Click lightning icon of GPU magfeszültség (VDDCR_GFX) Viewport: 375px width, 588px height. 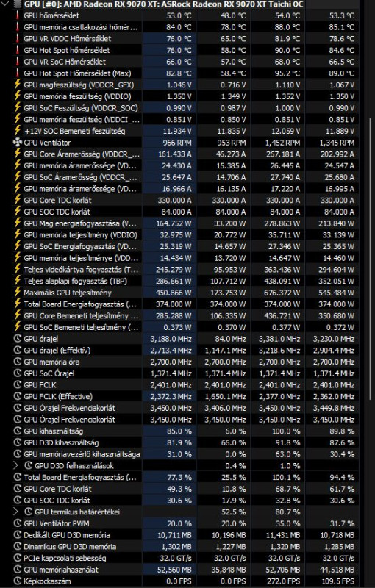pos(17,85)
